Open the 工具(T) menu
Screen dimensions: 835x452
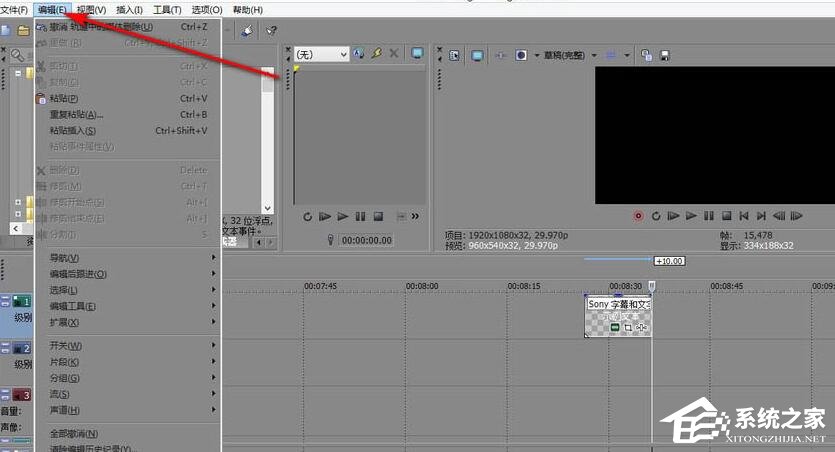(167, 10)
